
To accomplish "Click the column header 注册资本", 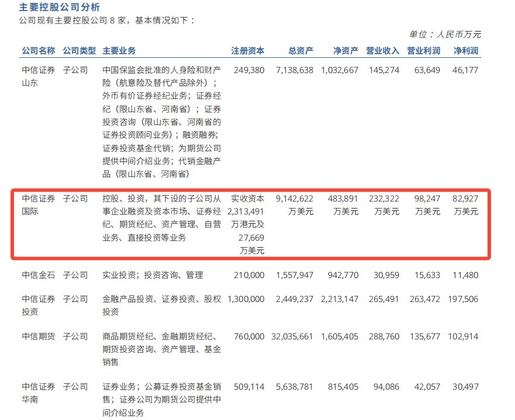I will [248, 51].
